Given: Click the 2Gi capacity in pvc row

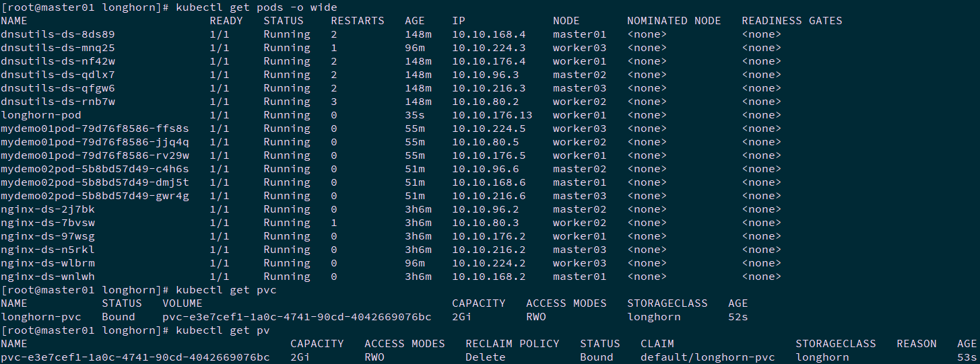Looking at the screenshot, I should coord(462,317).
